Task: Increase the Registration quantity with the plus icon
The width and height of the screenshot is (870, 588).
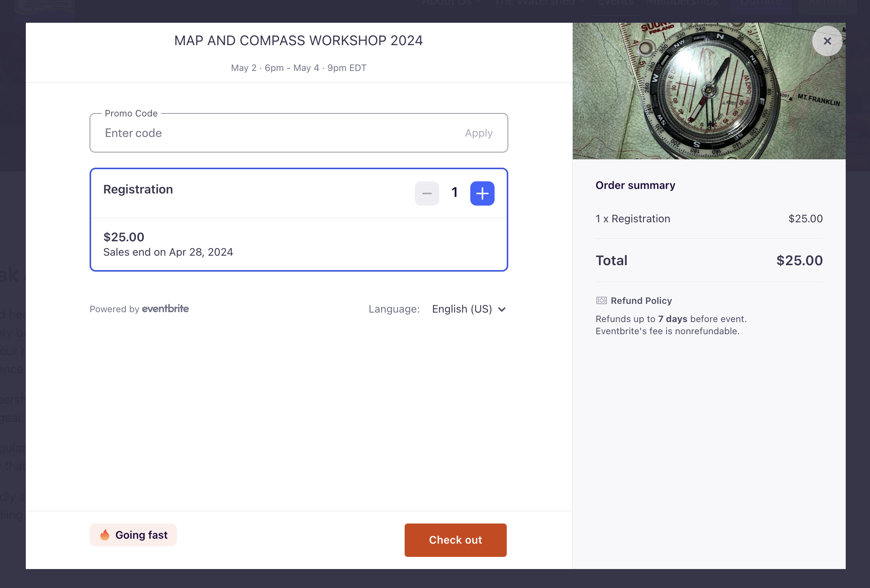Action: [482, 193]
